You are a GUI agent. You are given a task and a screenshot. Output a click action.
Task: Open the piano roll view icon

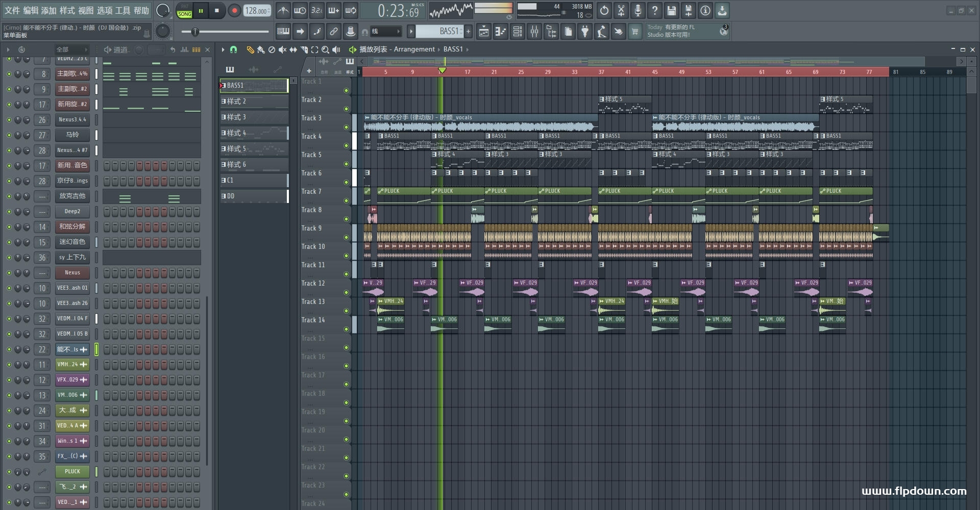pyautogui.click(x=500, y=32)
